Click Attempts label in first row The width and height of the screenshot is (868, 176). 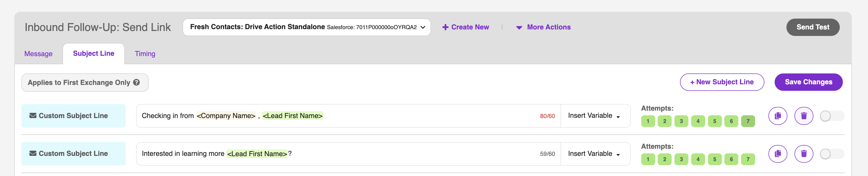point(657,108)
